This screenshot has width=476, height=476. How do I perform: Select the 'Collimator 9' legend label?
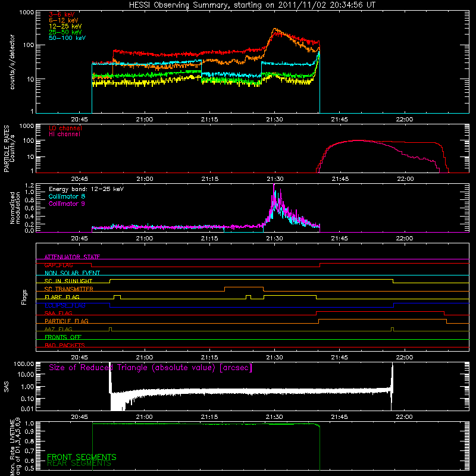coord(67,203)
